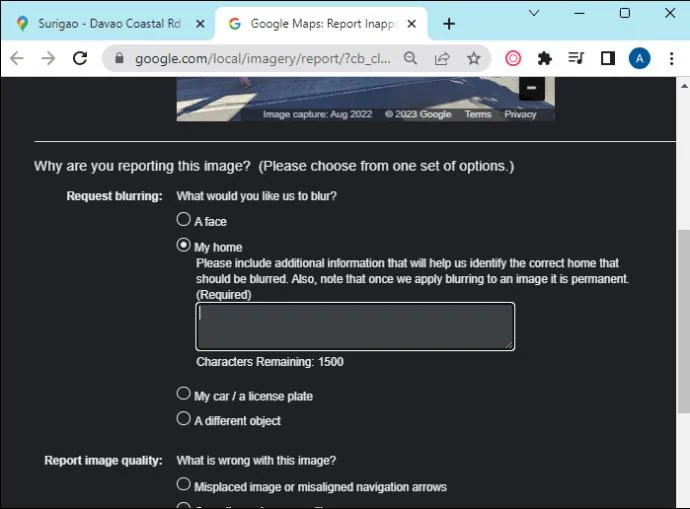The image size is (690, 509).
Task: Open the Terms link on the image
Action: pos(478,114)
